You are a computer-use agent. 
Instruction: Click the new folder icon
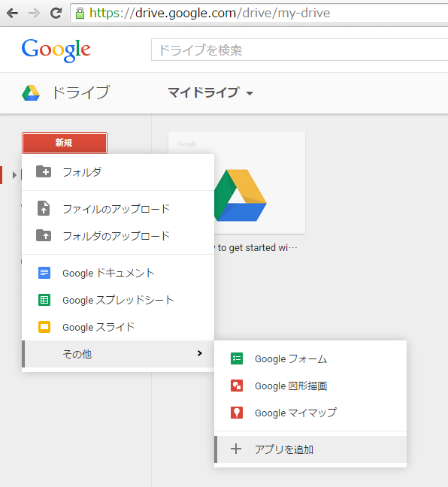[44, 171]
